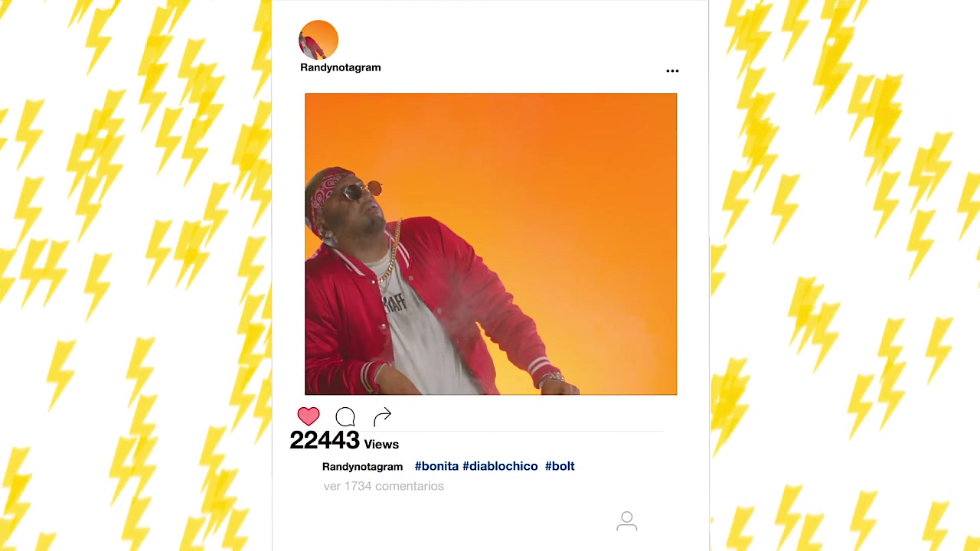Click the Randynotagram name in caption
Screen dimensions: 980x551
(x=362, y=467)
